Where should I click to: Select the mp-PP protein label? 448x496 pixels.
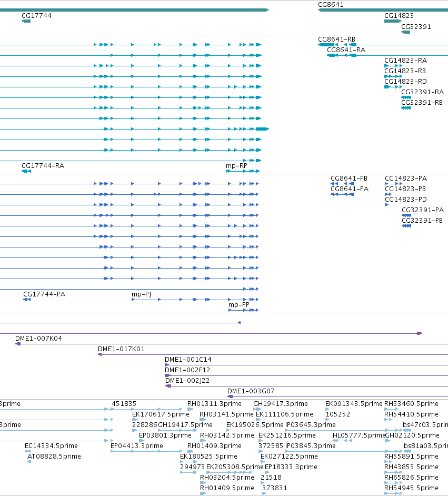(239, 305)
